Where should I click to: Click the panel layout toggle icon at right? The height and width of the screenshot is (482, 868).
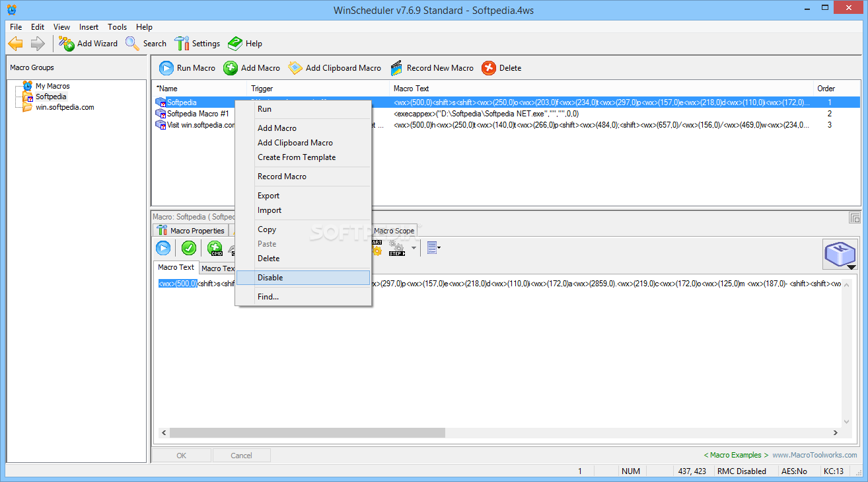tap(855, 218)
